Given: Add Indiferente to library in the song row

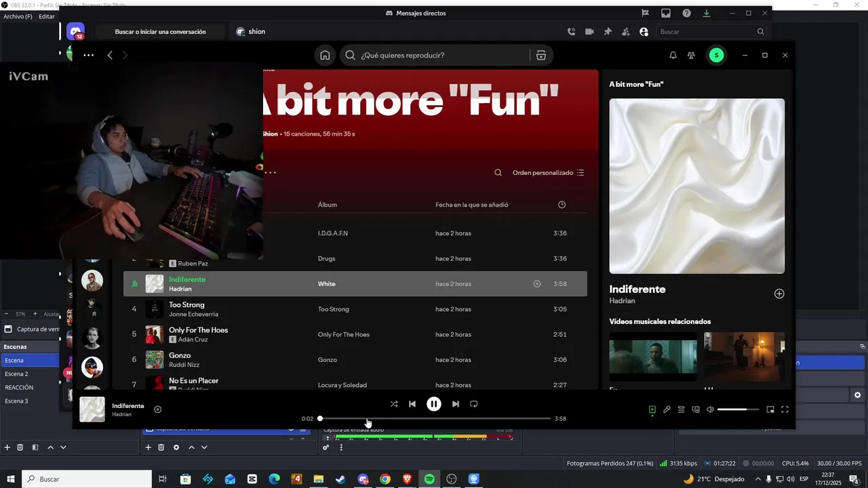Looking at the screenshot, I should pos(537,284).
